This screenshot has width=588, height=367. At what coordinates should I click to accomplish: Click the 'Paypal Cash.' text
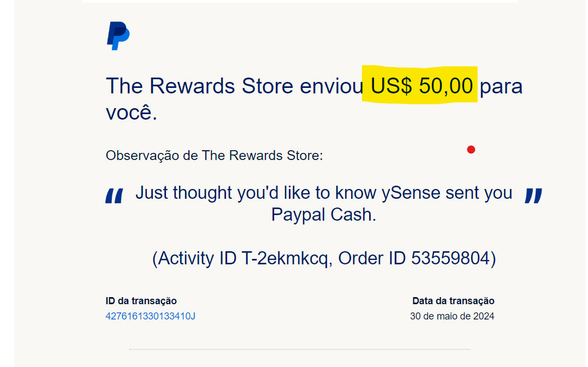(324, 215)
